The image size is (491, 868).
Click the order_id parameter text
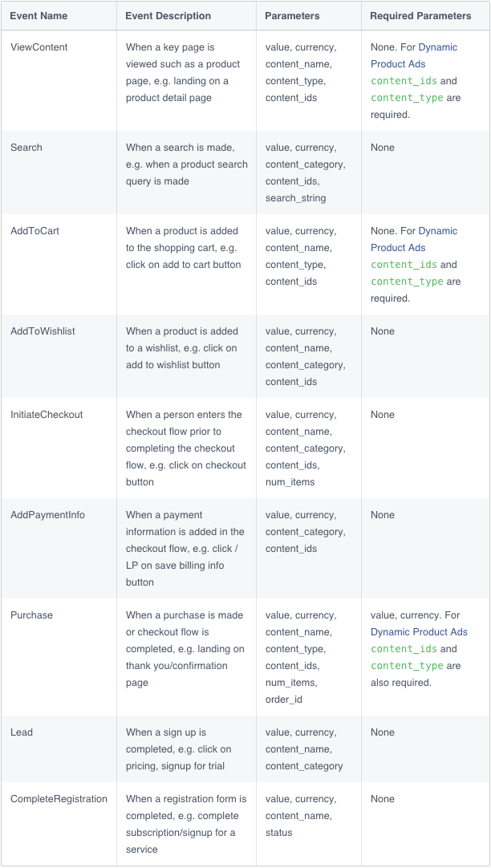point(284,700)
